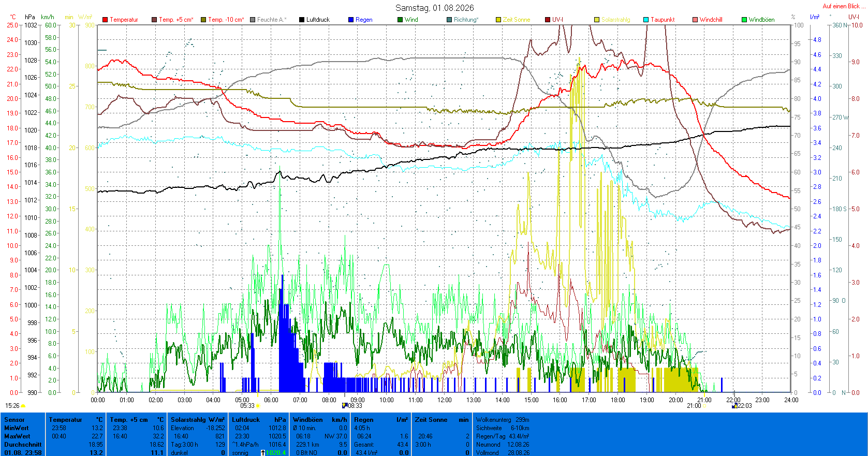868x456 pixels.
Task: Click the 'l/m²' axis unit at top right
Action: coord(815,17)
